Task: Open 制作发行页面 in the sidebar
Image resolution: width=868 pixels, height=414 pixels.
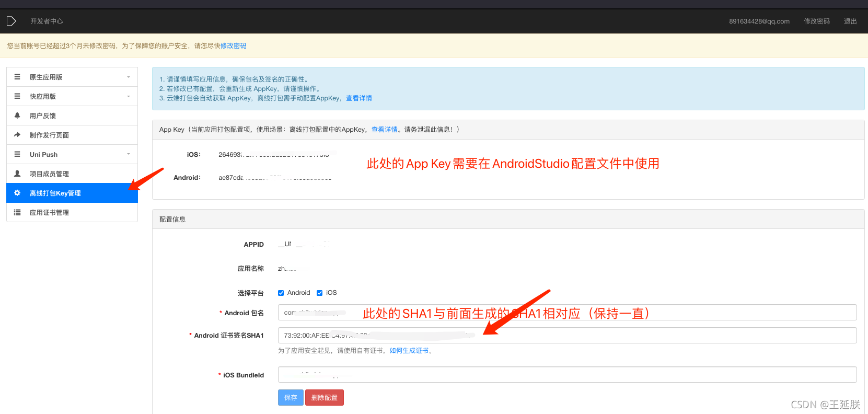Action: 72,135
